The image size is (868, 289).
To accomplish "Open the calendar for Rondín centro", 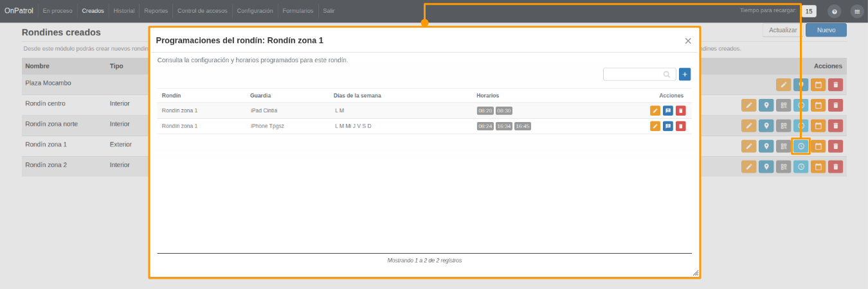I will pos(818,105).
